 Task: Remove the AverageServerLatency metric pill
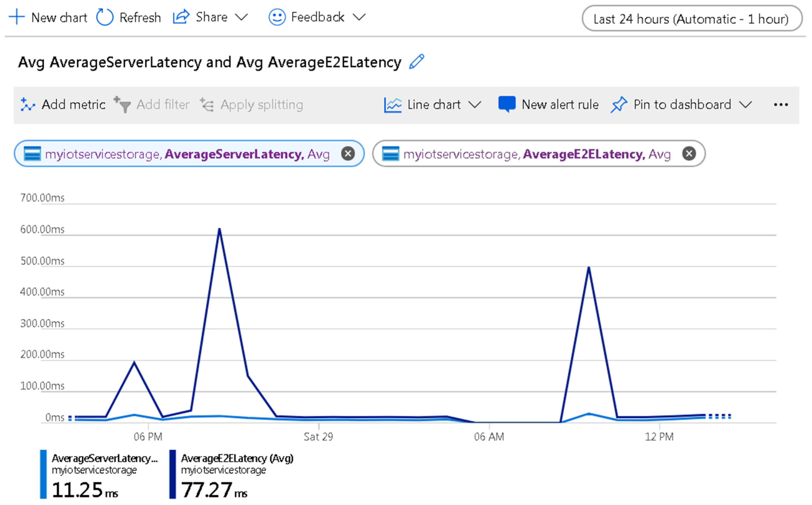pos(348,154)
